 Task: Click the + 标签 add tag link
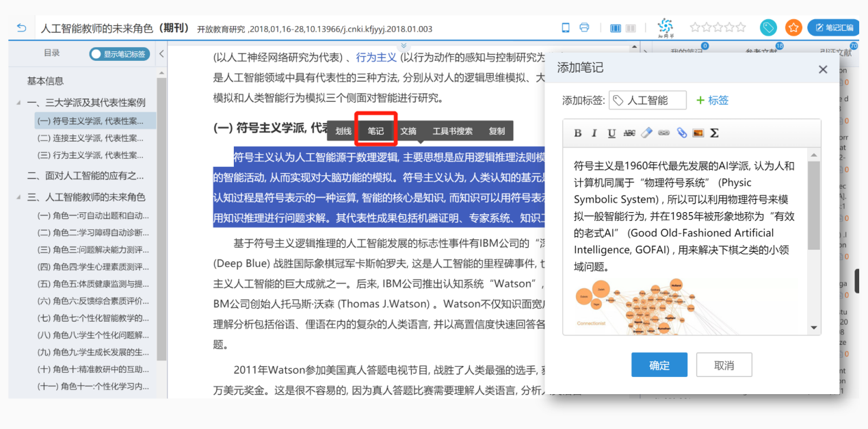(x=712, y=101)
